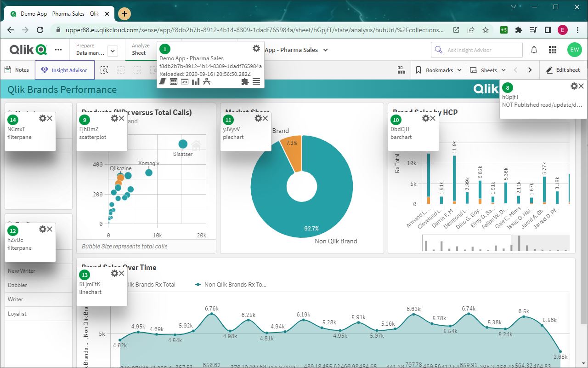Click the Edit sheet button
The height and width of the screenshot is (368, 588).
[563, 70]
